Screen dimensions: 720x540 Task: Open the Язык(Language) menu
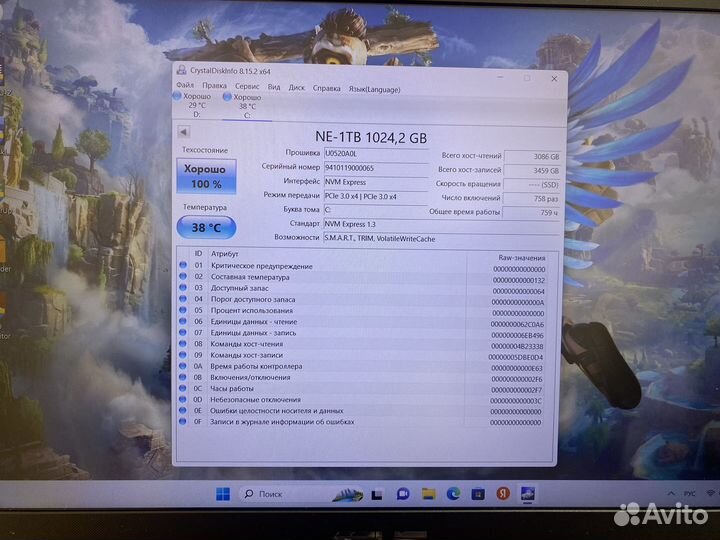pyautogui.click(x=374, y=90)
